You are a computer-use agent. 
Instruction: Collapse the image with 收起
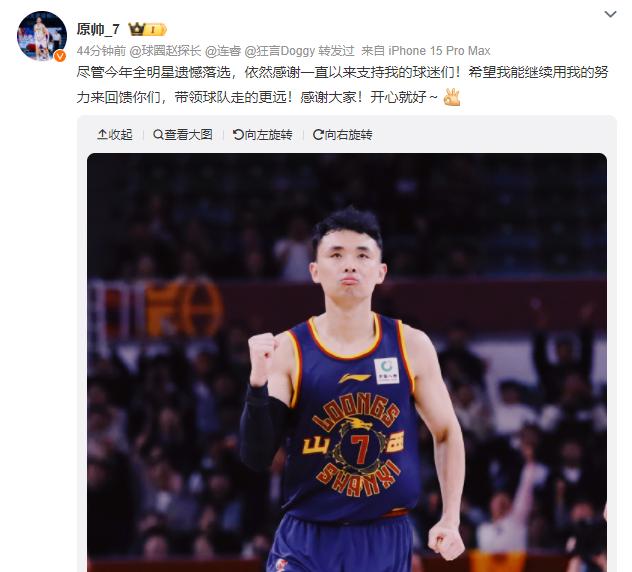point(115,135)
